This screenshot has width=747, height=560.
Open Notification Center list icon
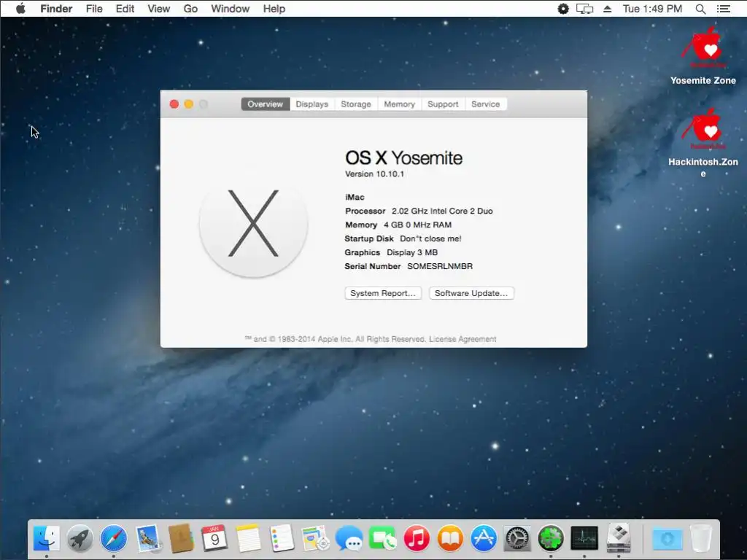pyautogui.click(x=724, y=9)
